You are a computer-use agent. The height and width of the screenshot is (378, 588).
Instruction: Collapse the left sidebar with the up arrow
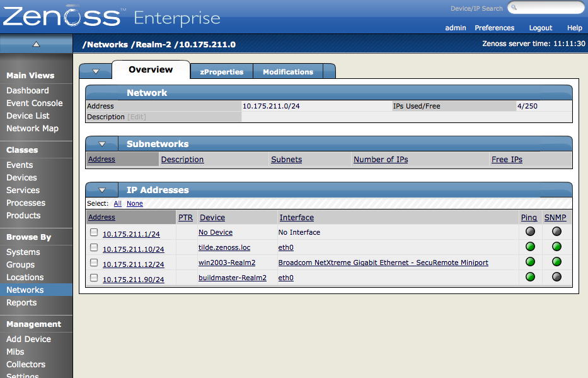click(x=36, y=44)
